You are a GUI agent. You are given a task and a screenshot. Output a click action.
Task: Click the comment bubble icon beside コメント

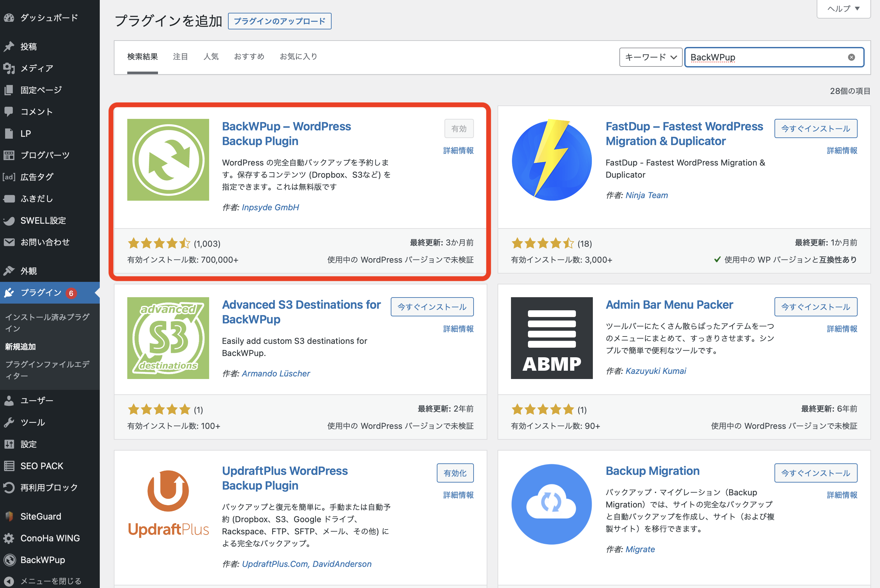(x=9, y=112)
